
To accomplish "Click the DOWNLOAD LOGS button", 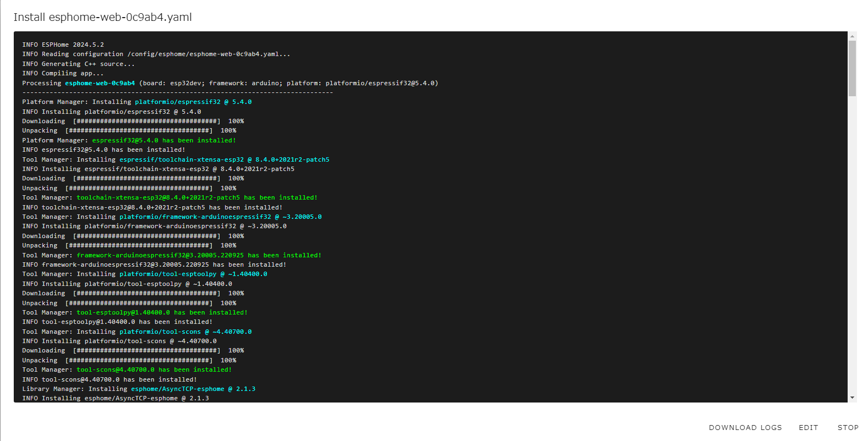I will click(745, 427).
